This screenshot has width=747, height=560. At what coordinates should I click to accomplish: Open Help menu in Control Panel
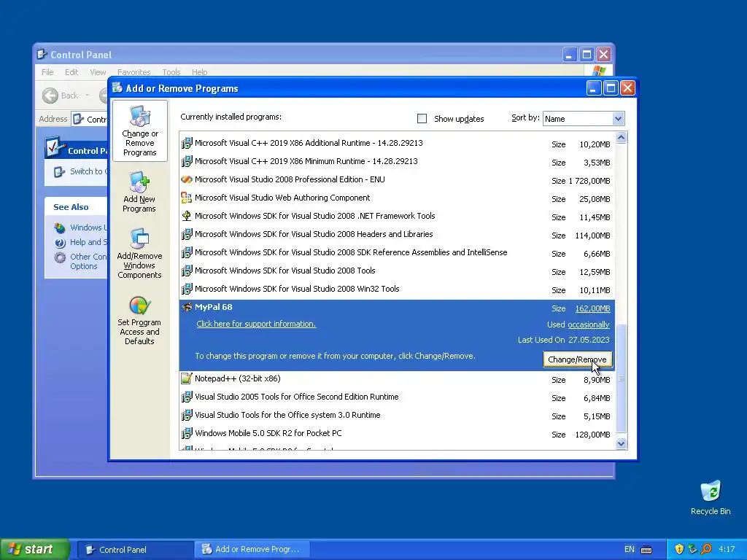tap(200, 72)
